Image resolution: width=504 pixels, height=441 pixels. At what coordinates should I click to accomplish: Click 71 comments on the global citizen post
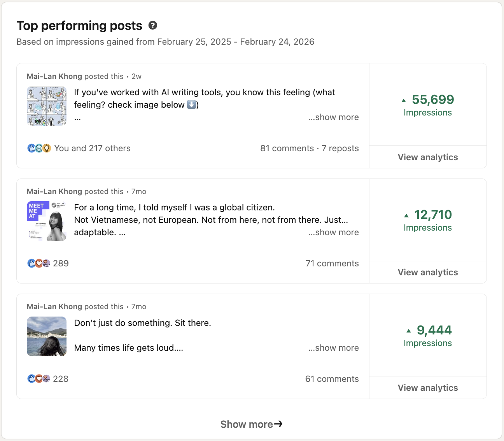332,263
